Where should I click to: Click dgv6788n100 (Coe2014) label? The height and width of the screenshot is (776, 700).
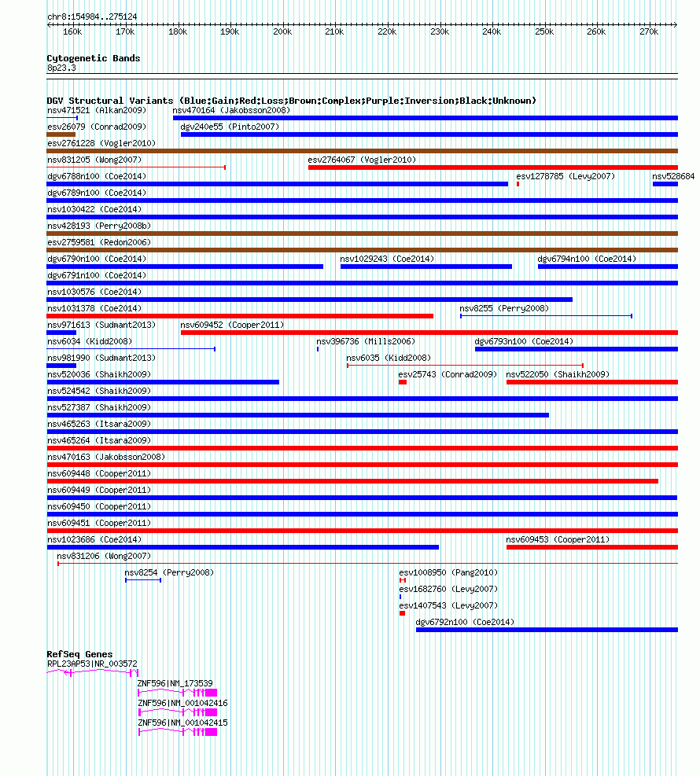(97, 176)
